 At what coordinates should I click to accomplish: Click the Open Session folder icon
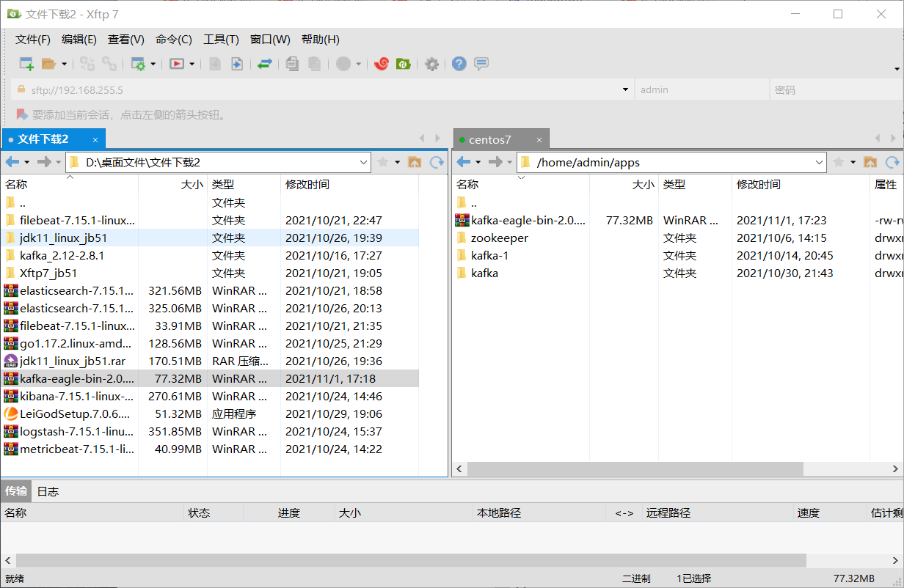coord(48,64)
